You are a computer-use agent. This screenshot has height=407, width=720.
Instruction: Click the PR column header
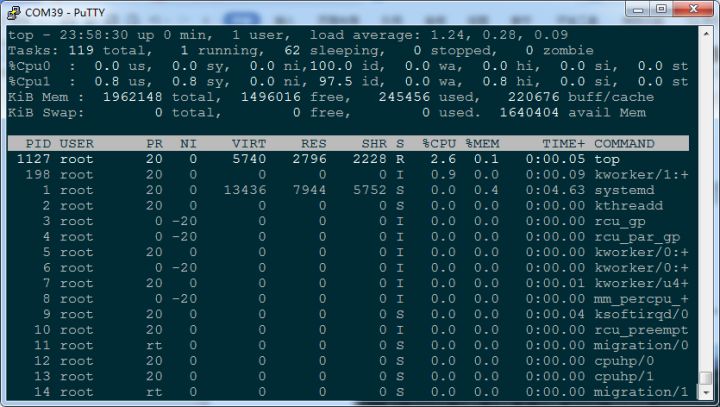pyautogui.click(x=154, y=144)
